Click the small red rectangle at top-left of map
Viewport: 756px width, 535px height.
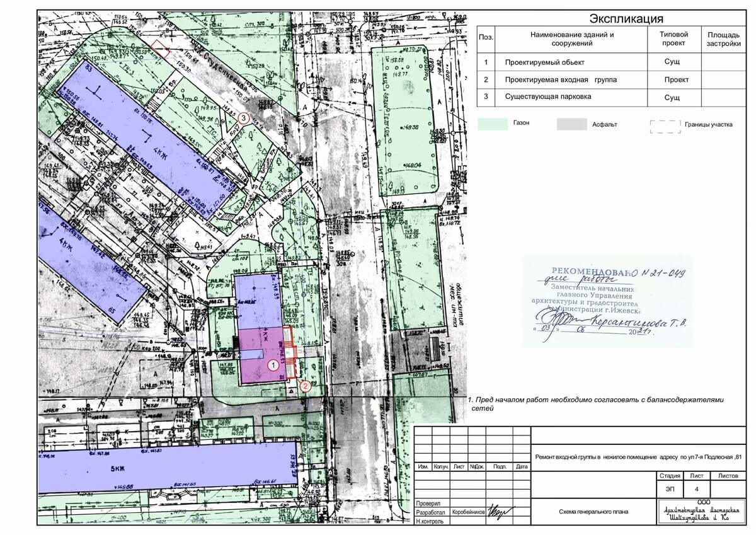point(161,47)
